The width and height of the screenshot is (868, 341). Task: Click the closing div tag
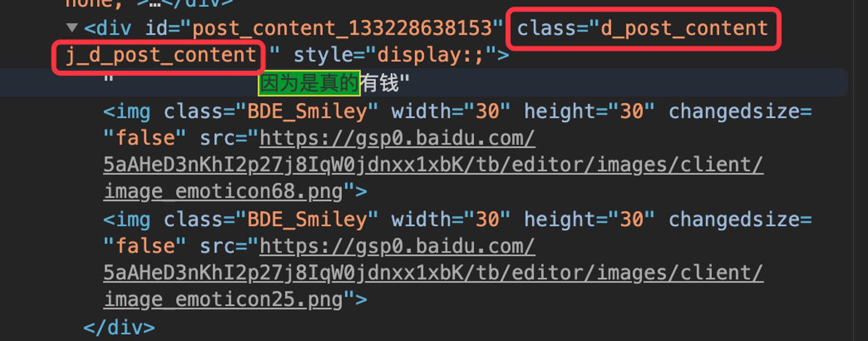[119, 328]
